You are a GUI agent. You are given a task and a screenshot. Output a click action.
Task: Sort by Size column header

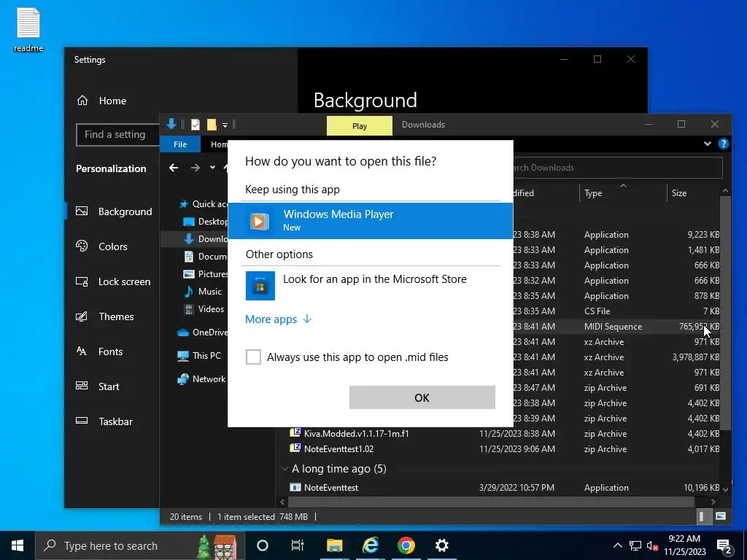(x=694, y=192)
